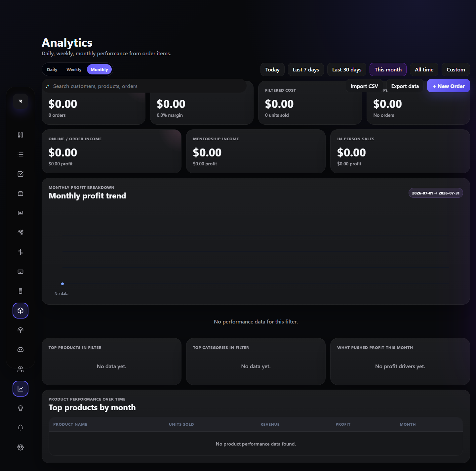Open the open-package icon in sidebar

20,330
